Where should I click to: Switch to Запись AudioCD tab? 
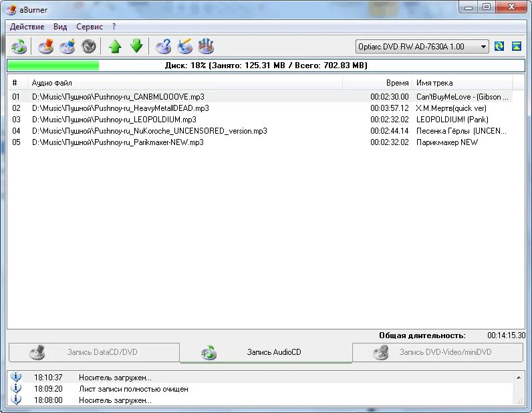pos(266,352)
